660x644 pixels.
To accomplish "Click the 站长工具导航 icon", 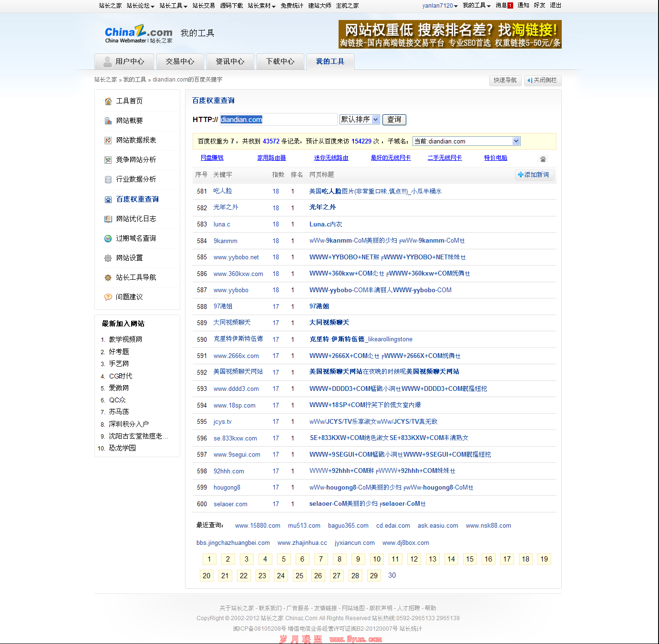I will coord(108,277).
